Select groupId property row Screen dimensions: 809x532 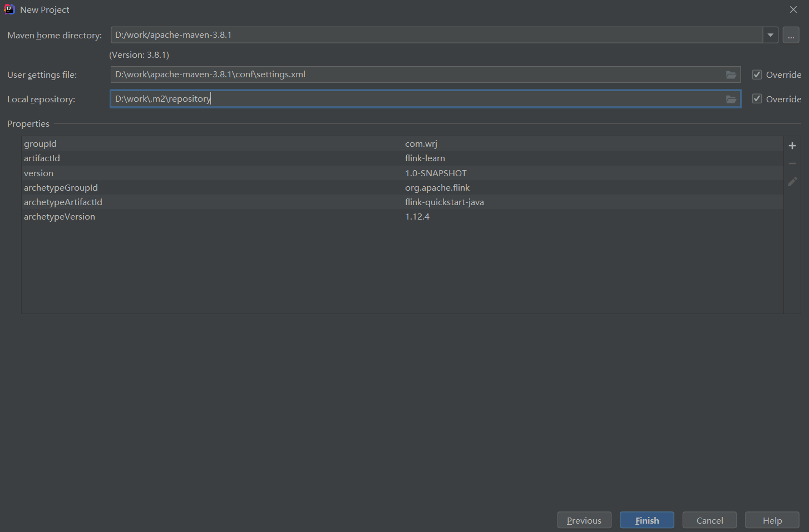(402, 143)
